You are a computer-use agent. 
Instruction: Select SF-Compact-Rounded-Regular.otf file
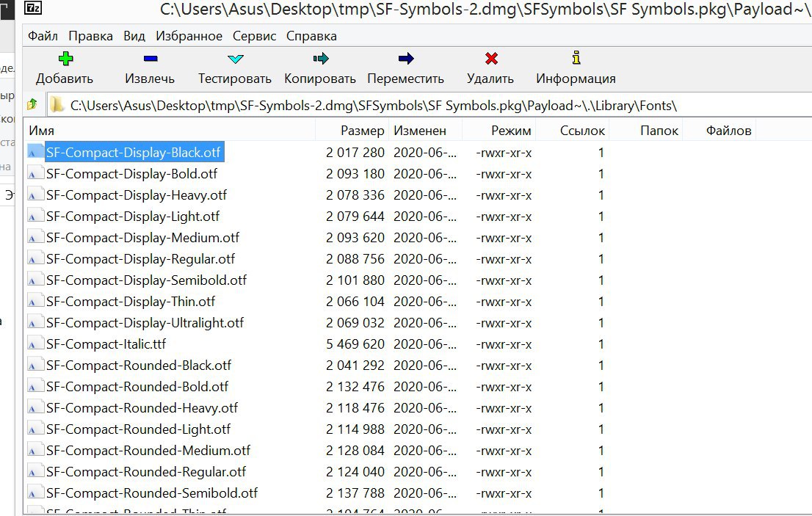(146, 472)
